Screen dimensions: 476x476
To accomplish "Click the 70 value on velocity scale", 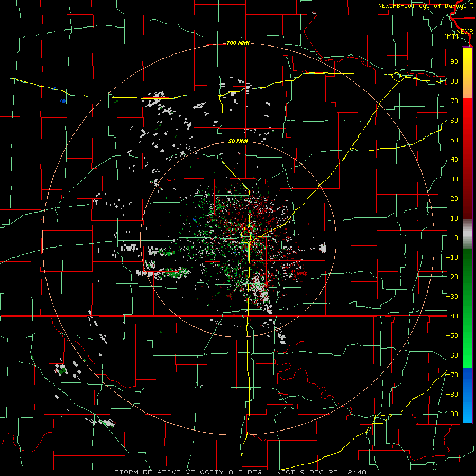I will (454, 101).
